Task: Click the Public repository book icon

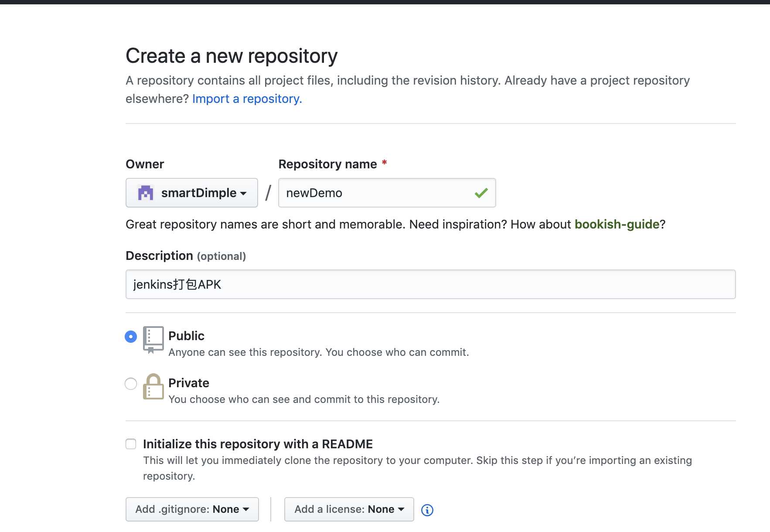Action: [153, 340]
